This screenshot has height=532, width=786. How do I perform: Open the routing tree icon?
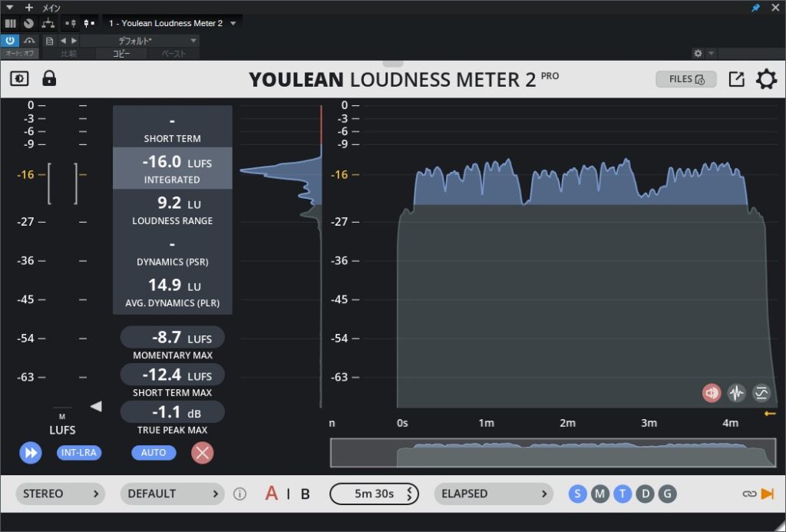(48, 23)
